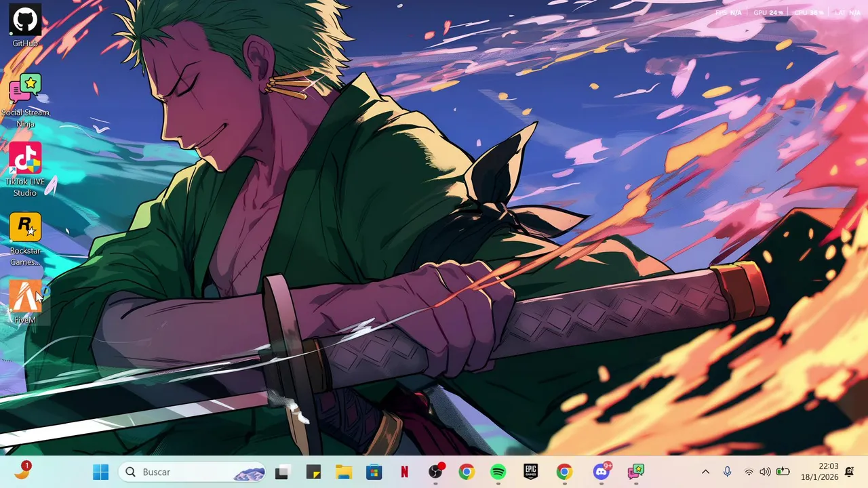Open Netflix from the taskbar

pyautogui.click(x=405, y=472)
